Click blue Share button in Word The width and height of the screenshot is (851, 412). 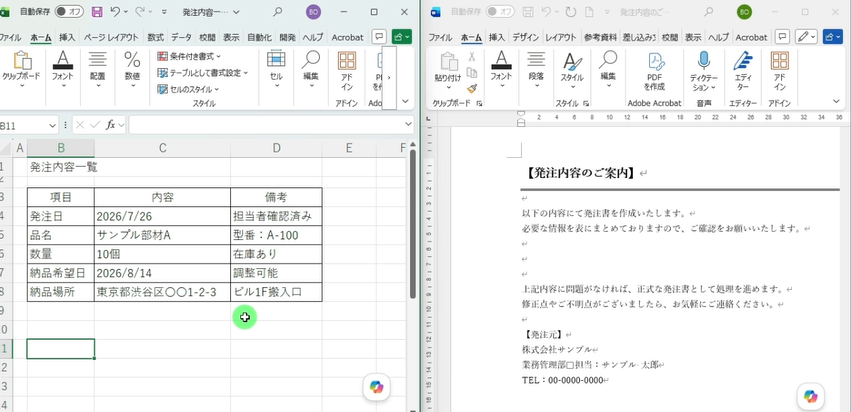[x=833, y=37]
